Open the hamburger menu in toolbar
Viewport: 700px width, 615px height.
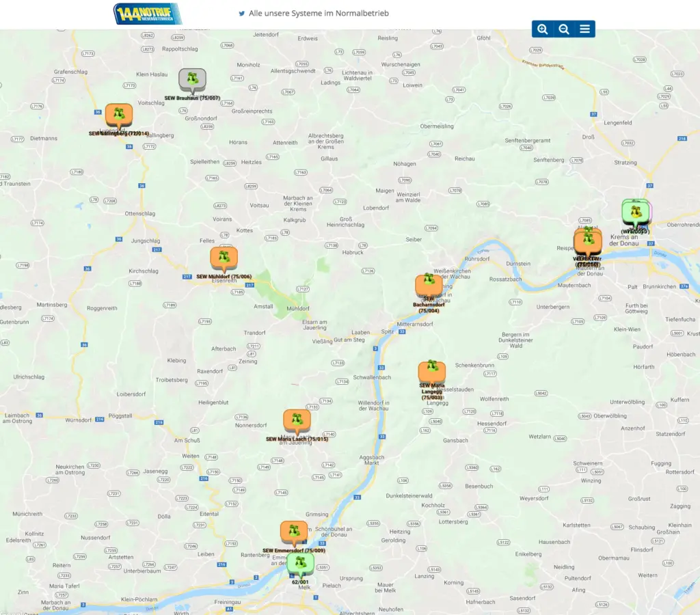585,29
